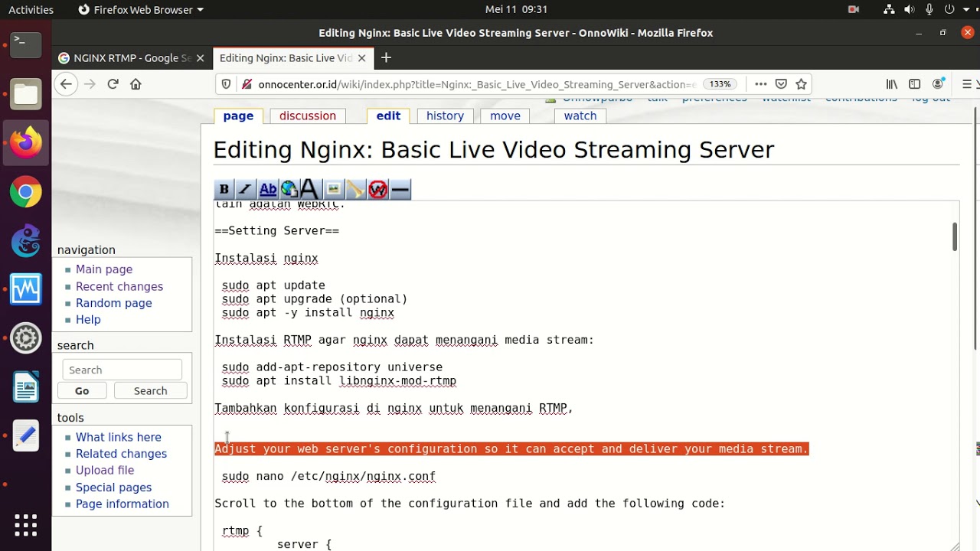The image size is (980, 551).
Task: Show sidebars icon in Firefox toolbar
Action: click(x=914, y=84)
